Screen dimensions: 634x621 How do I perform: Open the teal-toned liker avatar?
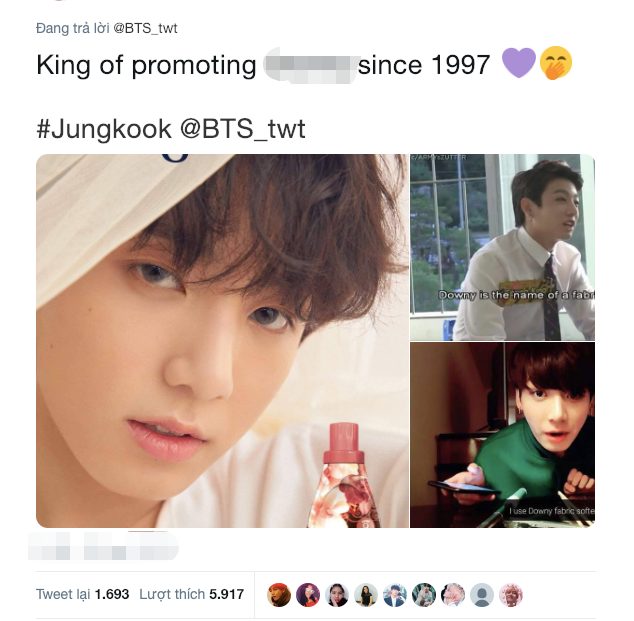click(424, 595)
